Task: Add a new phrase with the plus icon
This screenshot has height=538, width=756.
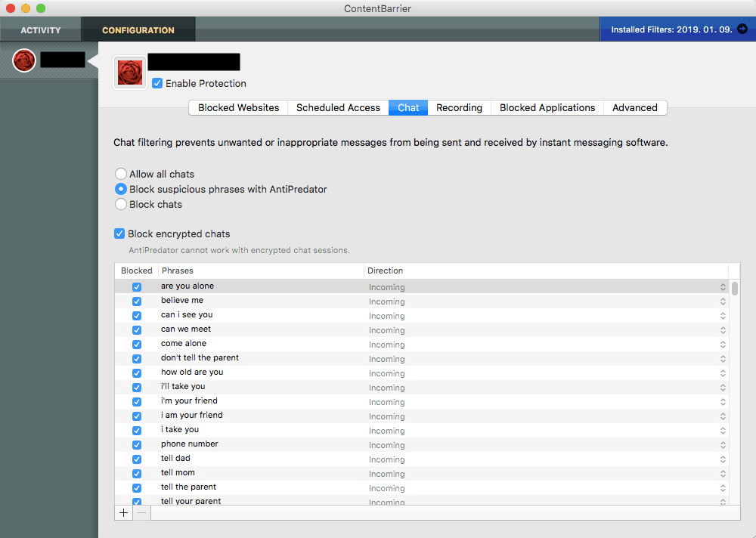Action: coord(123,512)
